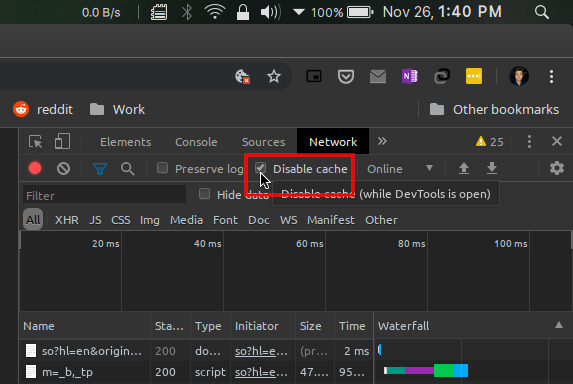Open the Pocket extension icon

(345, 77)
